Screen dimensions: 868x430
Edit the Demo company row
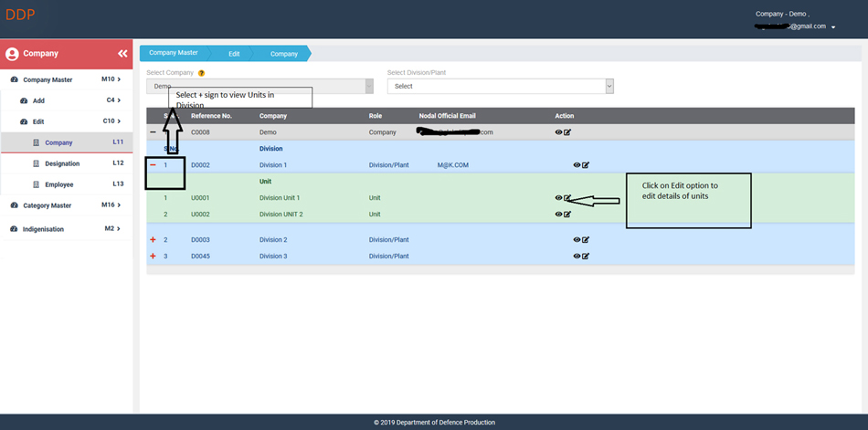tap(567, 132)
